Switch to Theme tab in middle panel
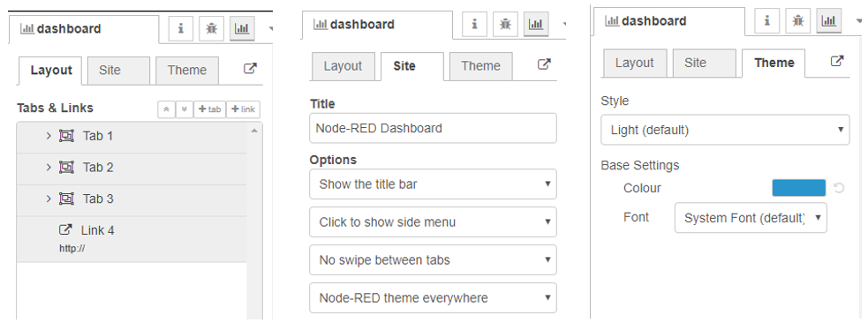Image resolution: width=868 pixels, height=323 pixels. coord(480,66)
